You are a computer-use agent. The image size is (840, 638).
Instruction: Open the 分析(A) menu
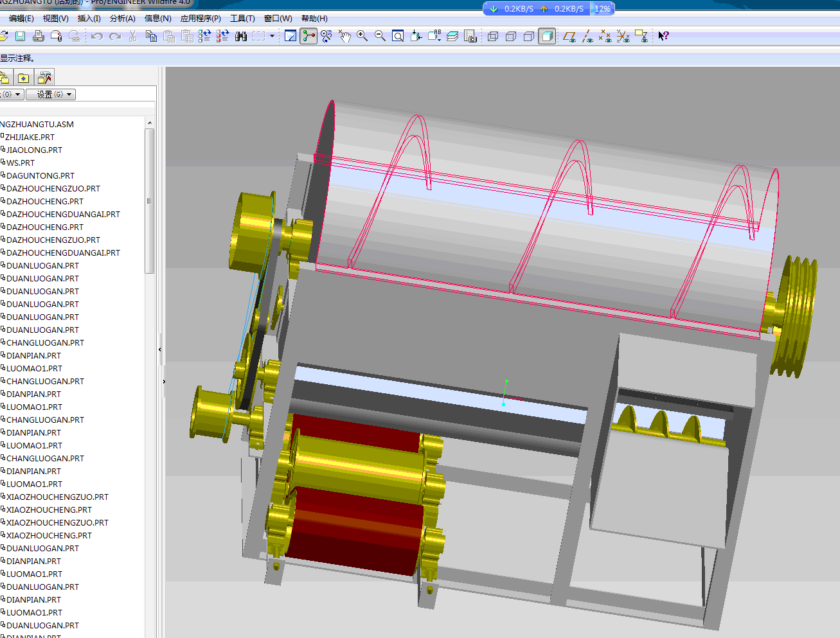(x=122, y=19)
